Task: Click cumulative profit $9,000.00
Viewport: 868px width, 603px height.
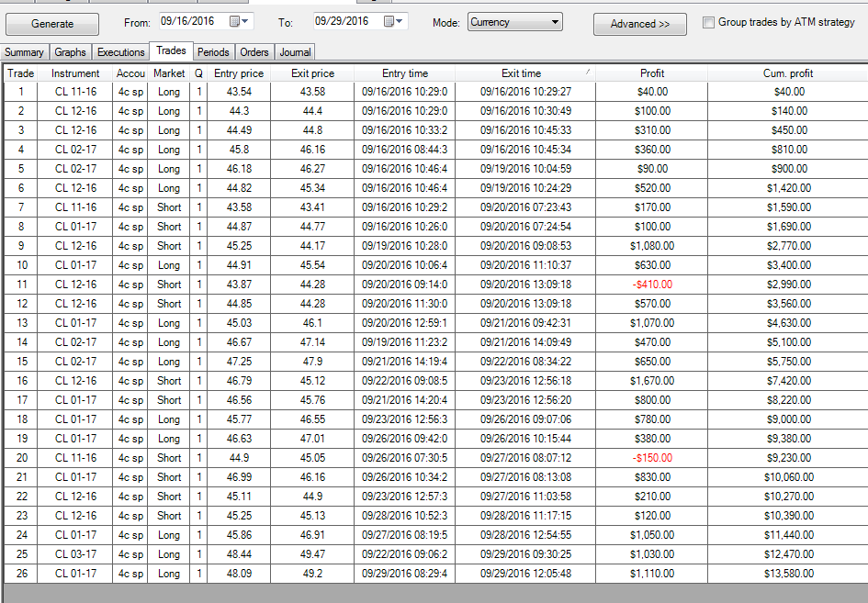Action: point(788,419)
